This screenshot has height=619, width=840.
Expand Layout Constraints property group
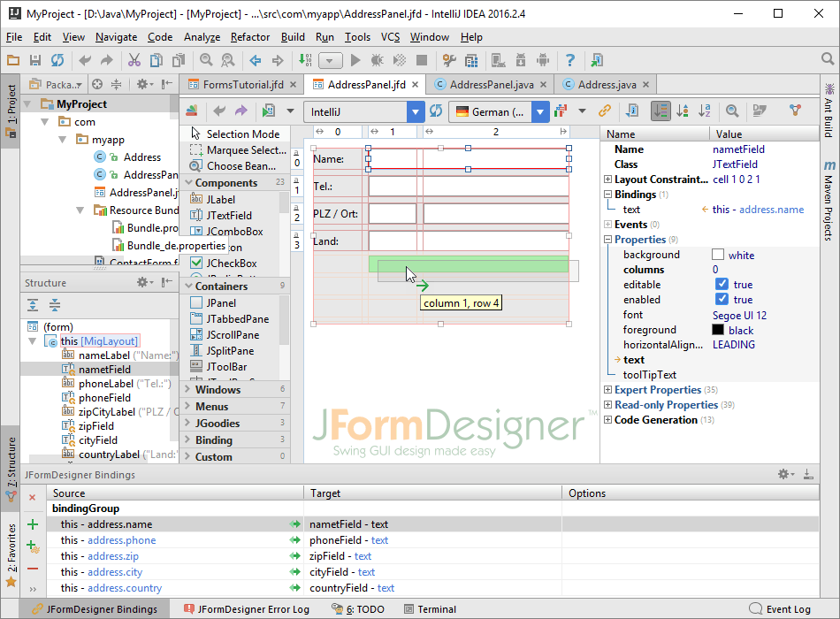click(x=608, y=180)
